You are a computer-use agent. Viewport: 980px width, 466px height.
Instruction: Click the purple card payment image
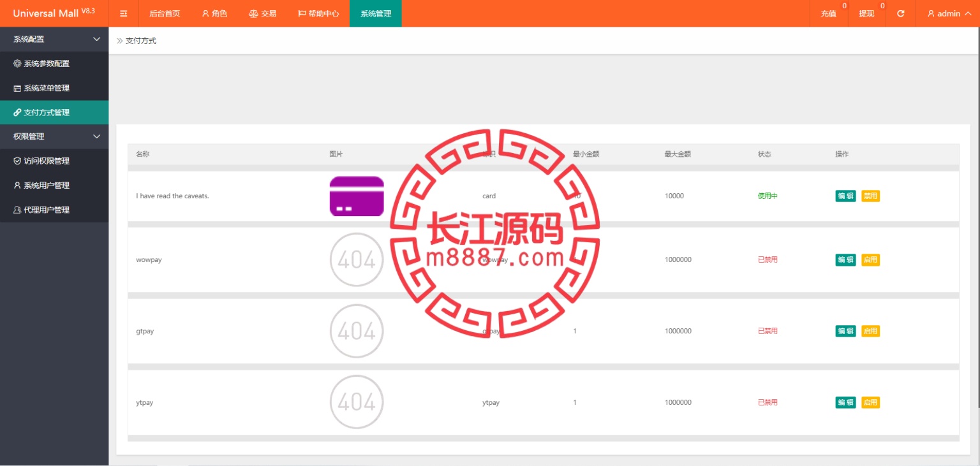pos(357,196)
